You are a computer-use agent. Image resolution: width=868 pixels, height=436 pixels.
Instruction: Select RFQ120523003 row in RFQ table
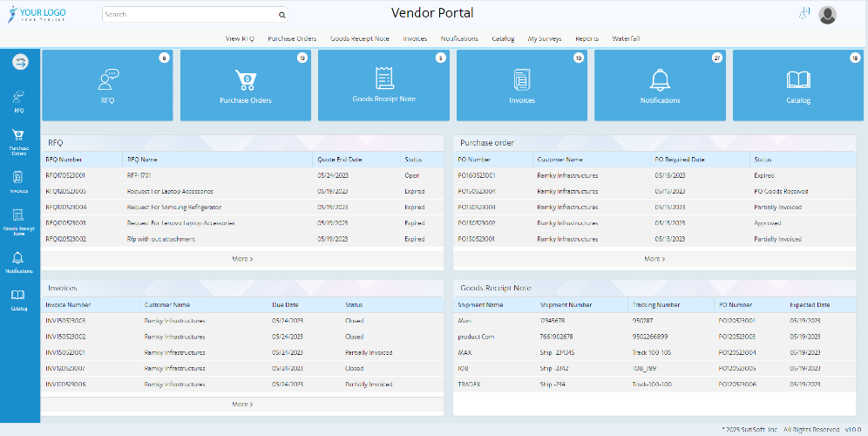242,223
